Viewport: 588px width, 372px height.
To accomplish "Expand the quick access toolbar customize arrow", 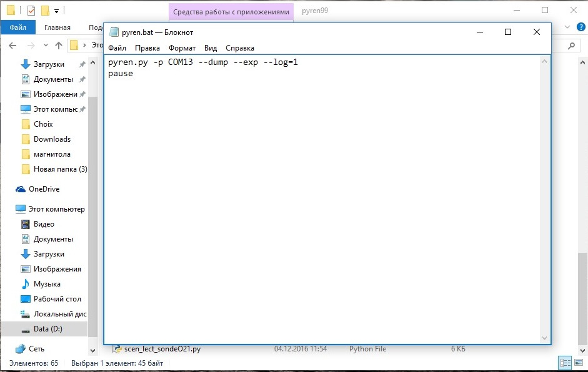I will (57, 11).
